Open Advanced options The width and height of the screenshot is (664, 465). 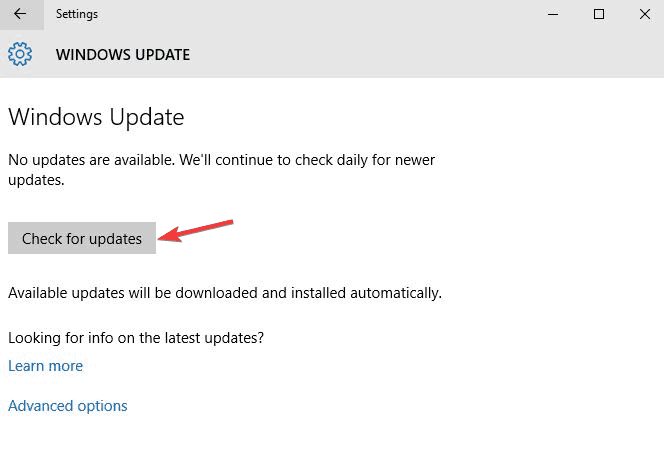pyautogui.click(x=68, y=406)
